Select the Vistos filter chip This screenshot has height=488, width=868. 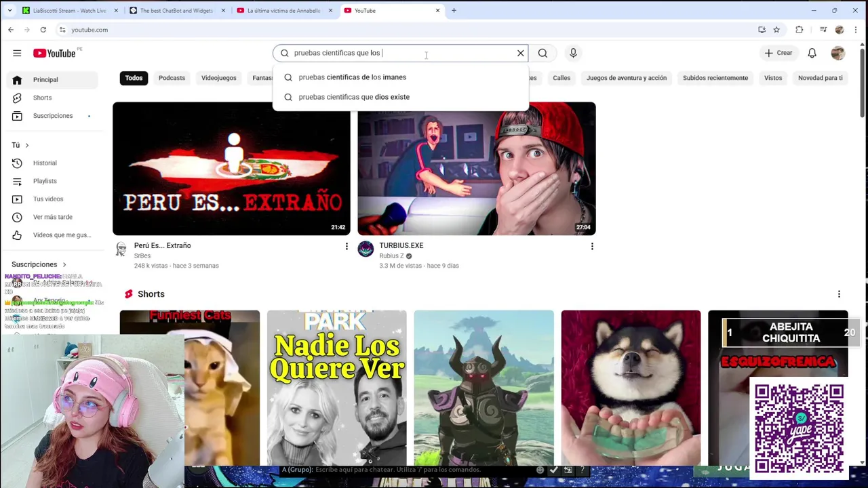tap(773, 78)
